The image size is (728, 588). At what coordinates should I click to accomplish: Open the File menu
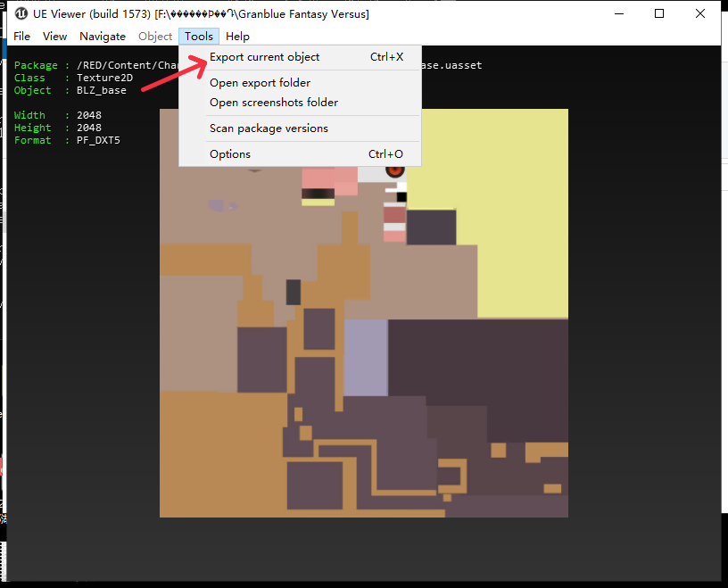pyautogui.click(x=21, y=37)
